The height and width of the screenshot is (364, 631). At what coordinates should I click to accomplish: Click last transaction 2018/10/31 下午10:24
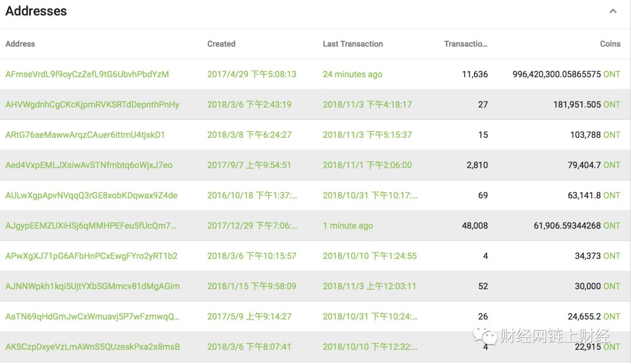click(x=370, y=317)
